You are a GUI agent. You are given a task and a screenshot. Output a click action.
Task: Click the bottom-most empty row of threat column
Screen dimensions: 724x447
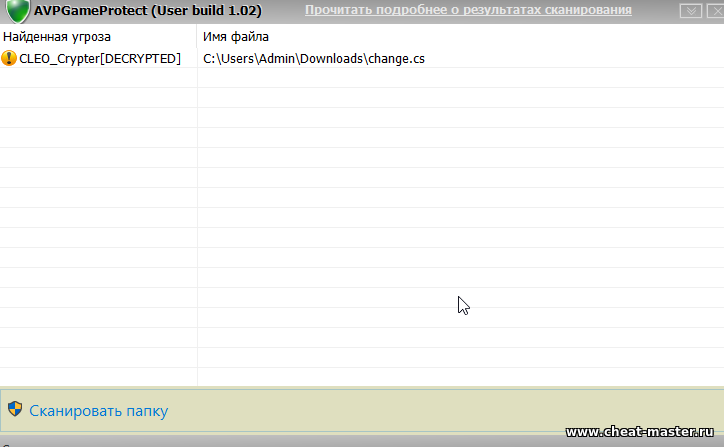click(98, 376)
